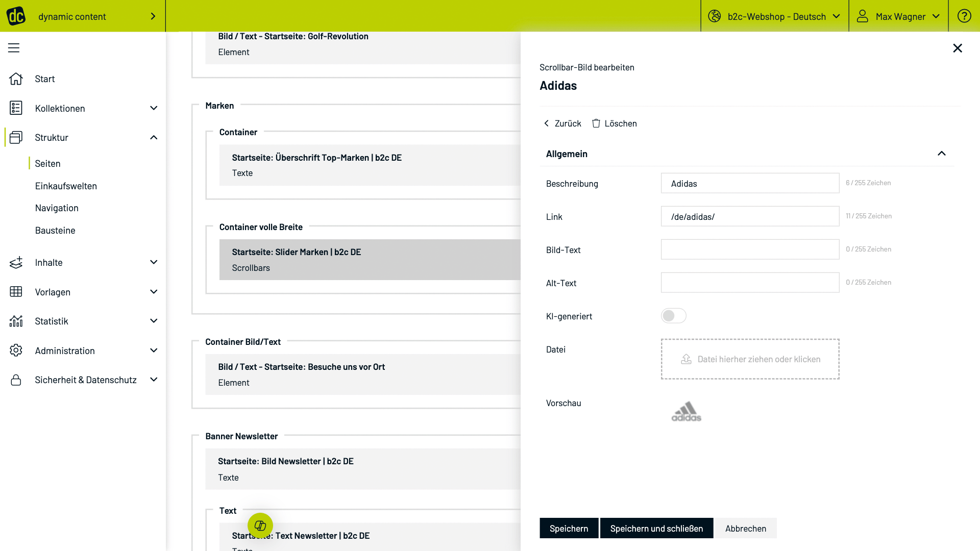Viewport: 980px width, 551px height.
Task: Open the help question mark icon
Action: click(x=964, y=16)
